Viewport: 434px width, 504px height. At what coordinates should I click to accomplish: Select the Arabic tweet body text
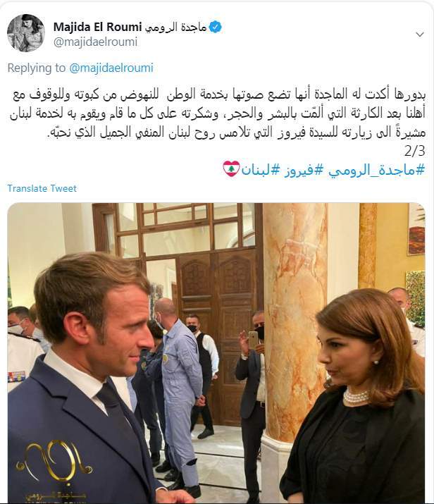[218, 113]
